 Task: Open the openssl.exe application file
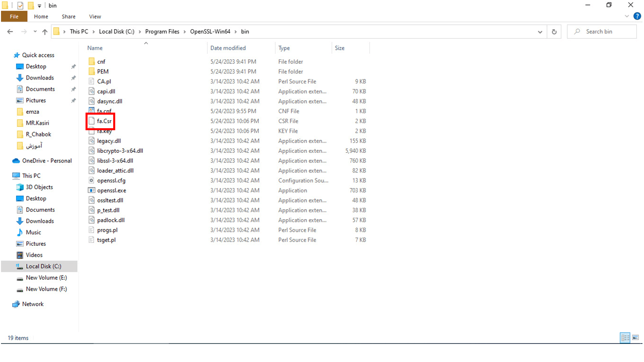coord(111,191)
